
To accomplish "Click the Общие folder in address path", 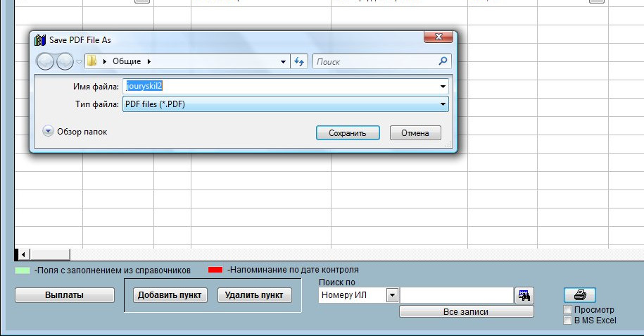I will [x=127, y=61].
